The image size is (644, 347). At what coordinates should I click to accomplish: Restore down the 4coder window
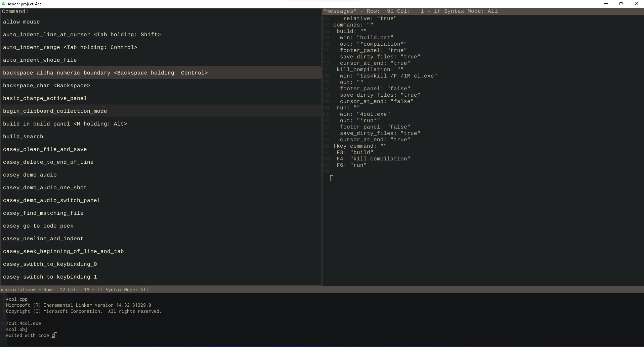coord(621,4)
